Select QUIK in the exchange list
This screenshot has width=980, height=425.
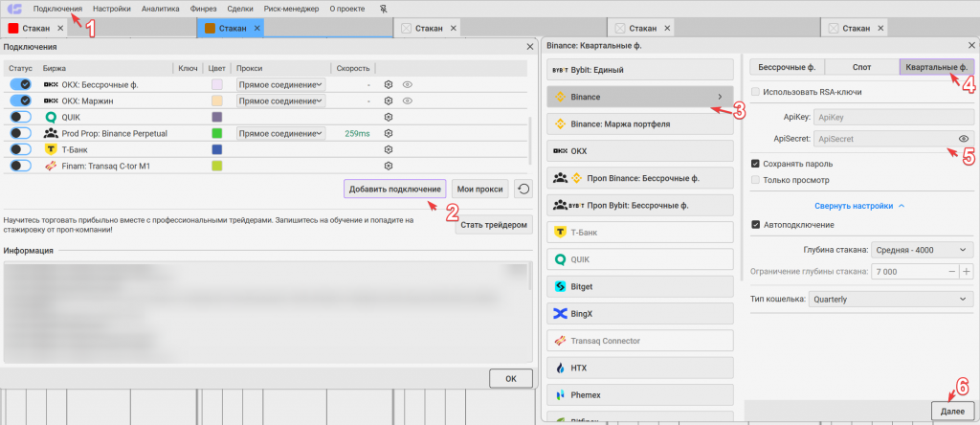tap(639, 259)
